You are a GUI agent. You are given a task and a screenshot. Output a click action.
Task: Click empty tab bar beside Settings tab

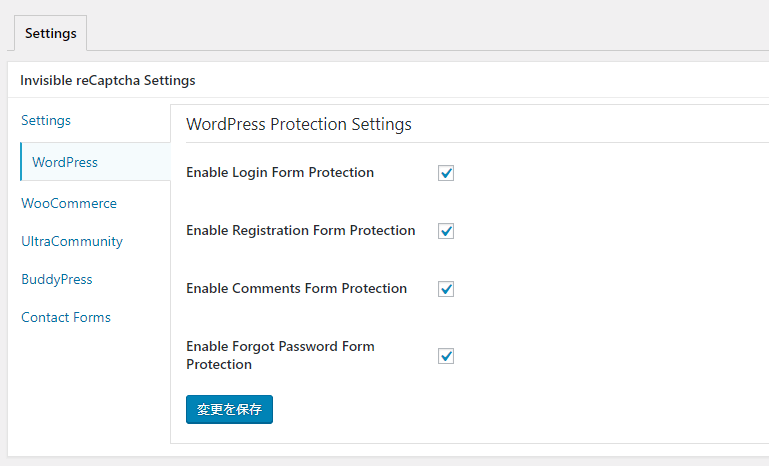427,33
